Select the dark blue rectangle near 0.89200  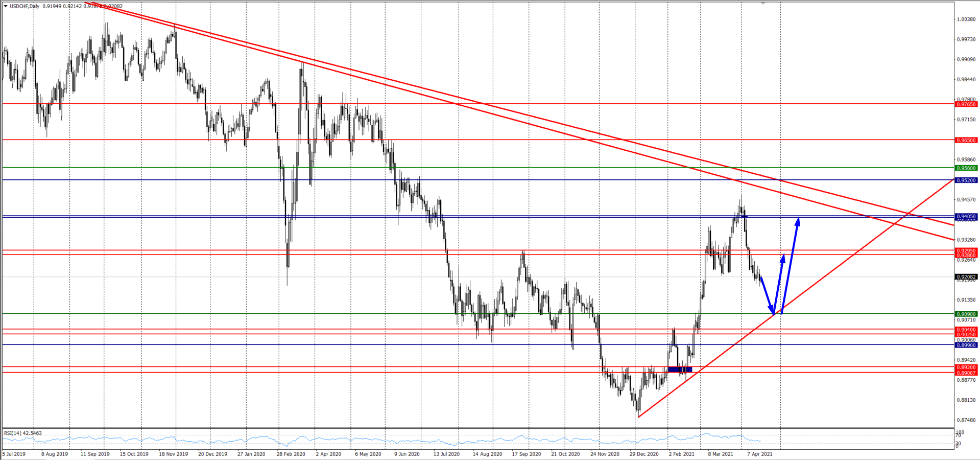680,369
